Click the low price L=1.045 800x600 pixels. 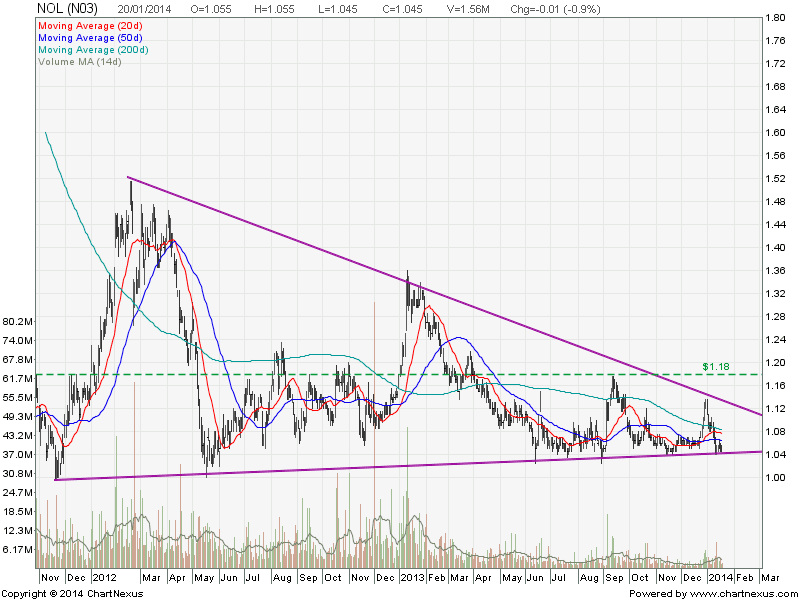(338, 9)
